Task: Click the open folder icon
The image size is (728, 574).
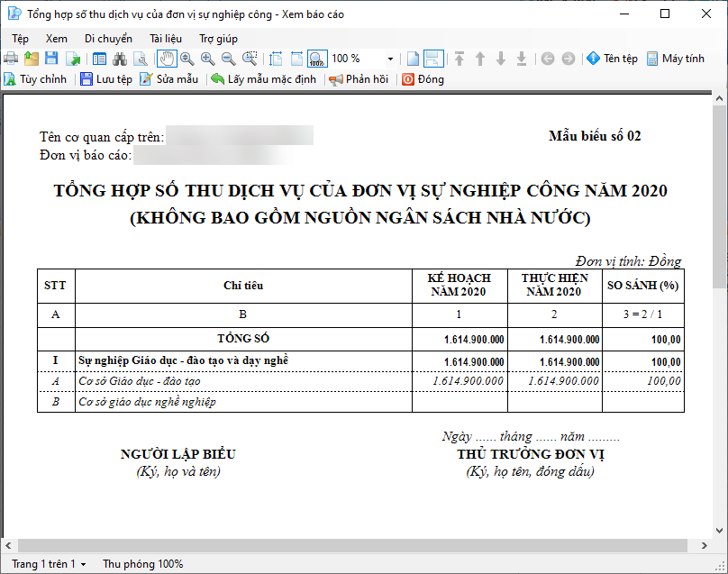Action: 32,59
